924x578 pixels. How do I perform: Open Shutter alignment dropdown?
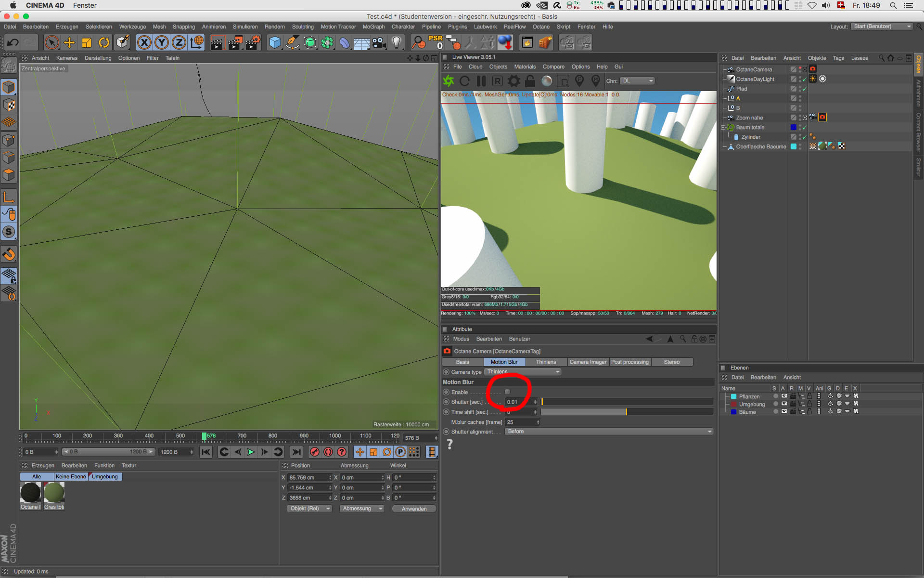609,432
